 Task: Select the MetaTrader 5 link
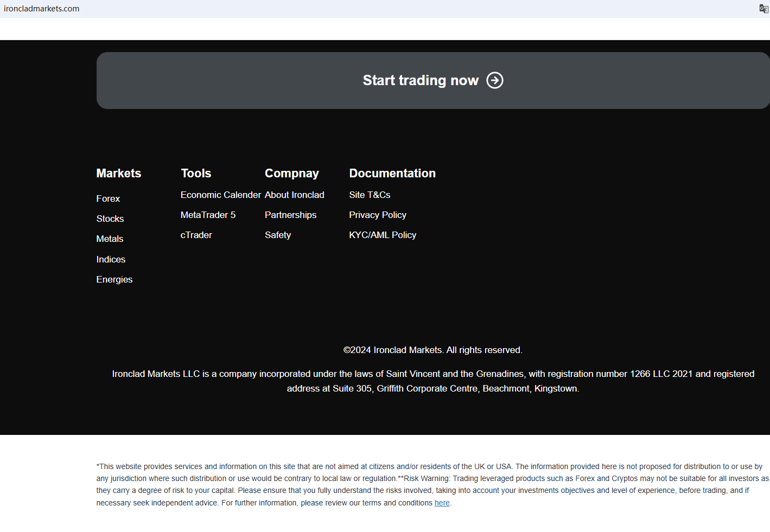click(x=208, y=215)
